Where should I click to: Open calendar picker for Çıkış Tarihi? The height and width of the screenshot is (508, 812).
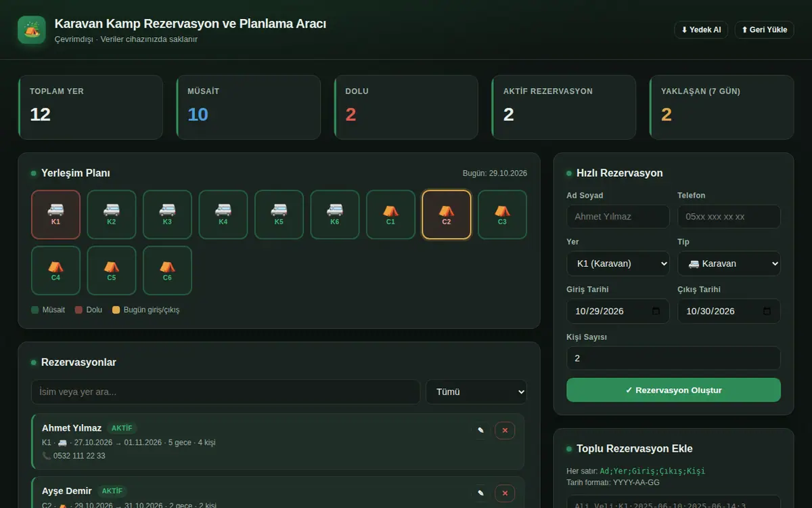[x=767, y=312]
